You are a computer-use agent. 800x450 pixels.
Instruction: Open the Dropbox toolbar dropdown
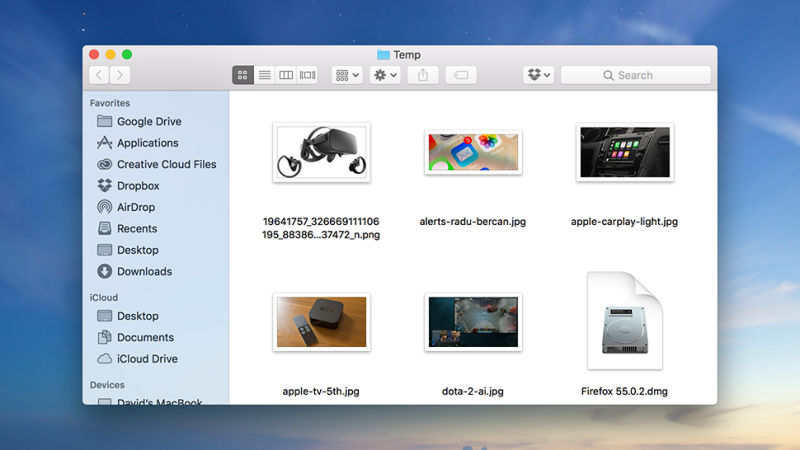pyautogui.click(x=538, y=75)
